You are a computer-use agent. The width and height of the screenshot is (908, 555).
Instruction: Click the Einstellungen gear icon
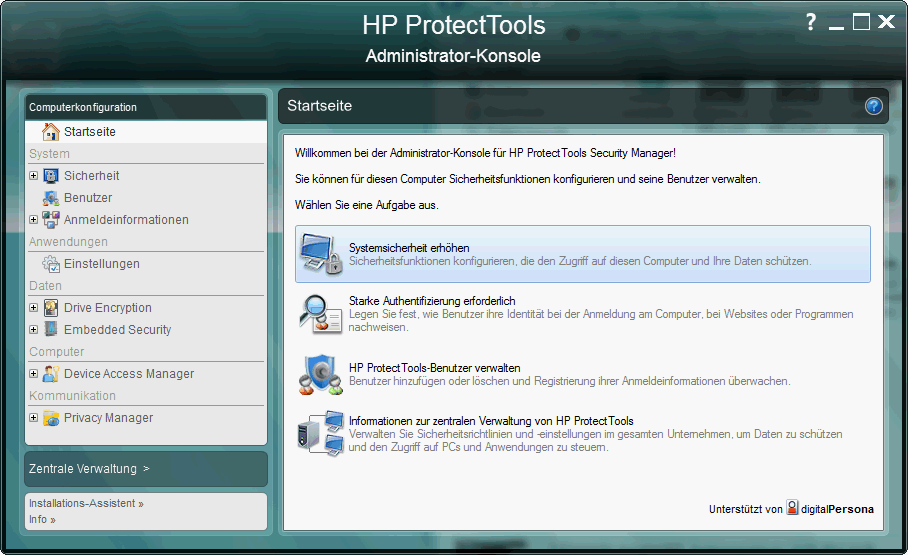(51, 264)
